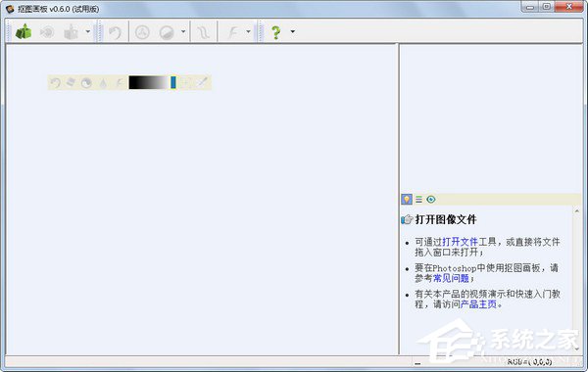Open the 常见问题 link
Image resolution: width=588 pixels, height=372 pixels.
pyautogui.click(x=451, y=278)
